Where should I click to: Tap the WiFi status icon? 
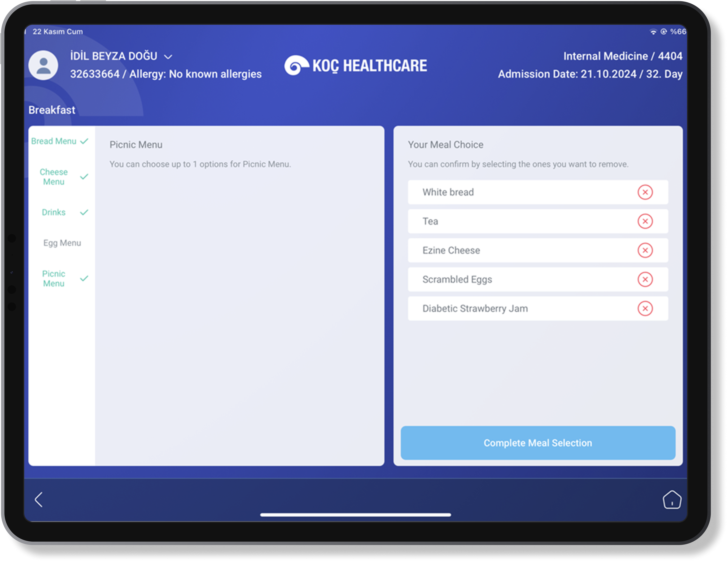[x=653, y=32]
